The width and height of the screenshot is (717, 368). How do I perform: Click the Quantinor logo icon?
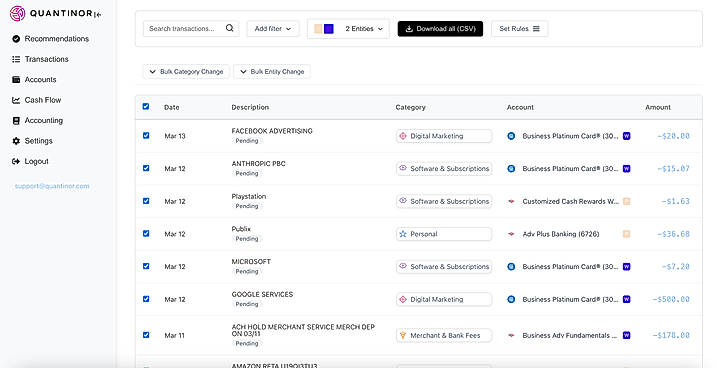(17, 14)
